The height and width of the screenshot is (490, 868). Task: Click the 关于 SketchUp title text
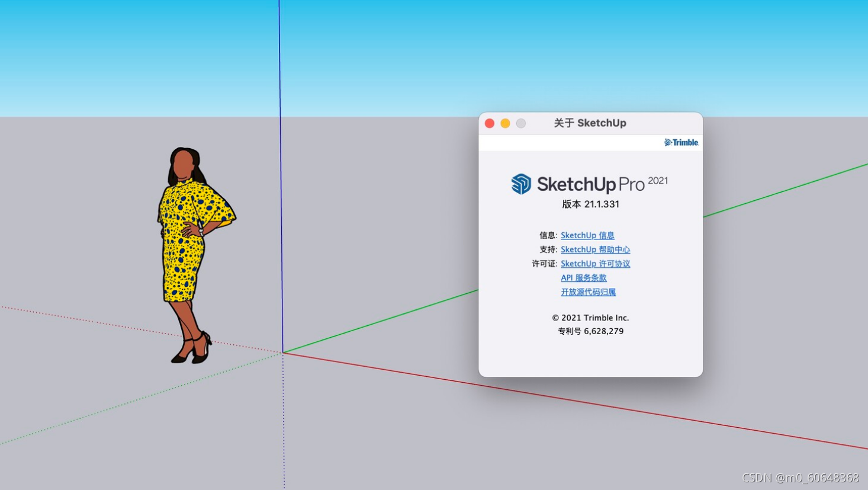coord(590,123)
